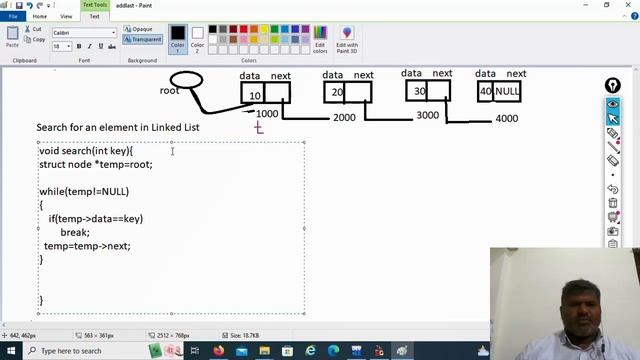This screenshot has height=360, width=640.
Task: Open Mail app from taskbar
Action: click(242, 351)
